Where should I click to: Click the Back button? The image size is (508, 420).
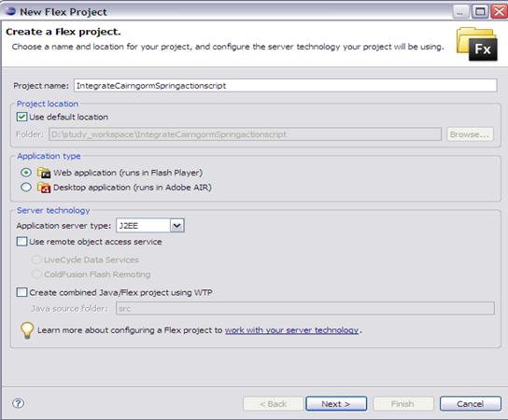[x=274, y=404]
